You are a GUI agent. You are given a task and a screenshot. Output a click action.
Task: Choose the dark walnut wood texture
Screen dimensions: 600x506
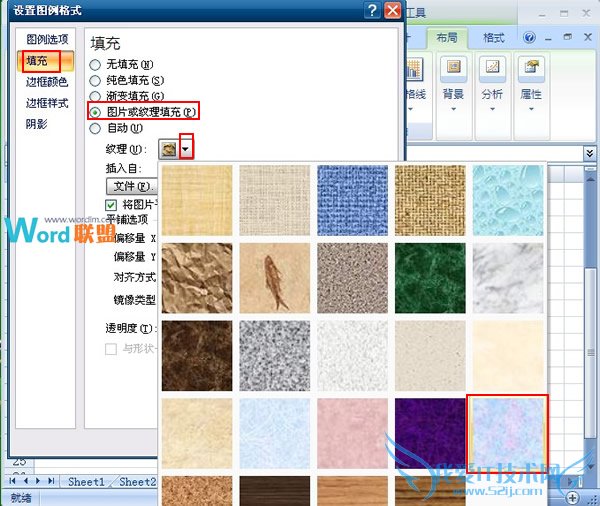click(274, 491)
